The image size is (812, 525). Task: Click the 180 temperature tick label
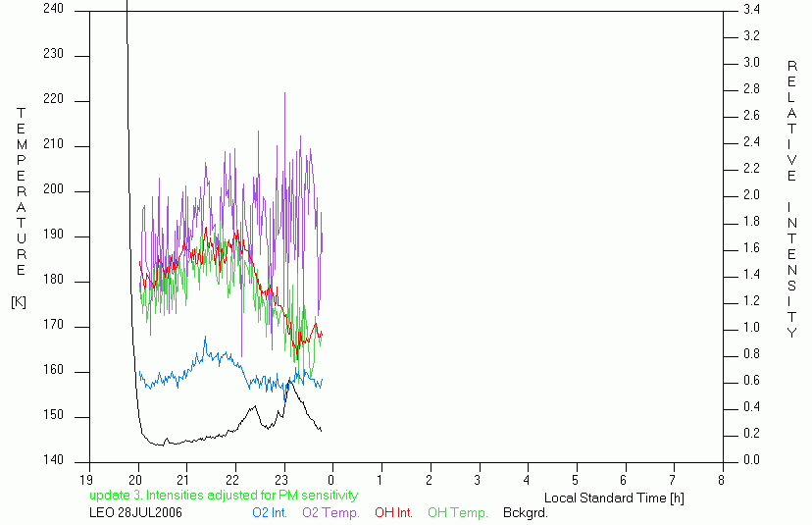[x=53, y=280]
